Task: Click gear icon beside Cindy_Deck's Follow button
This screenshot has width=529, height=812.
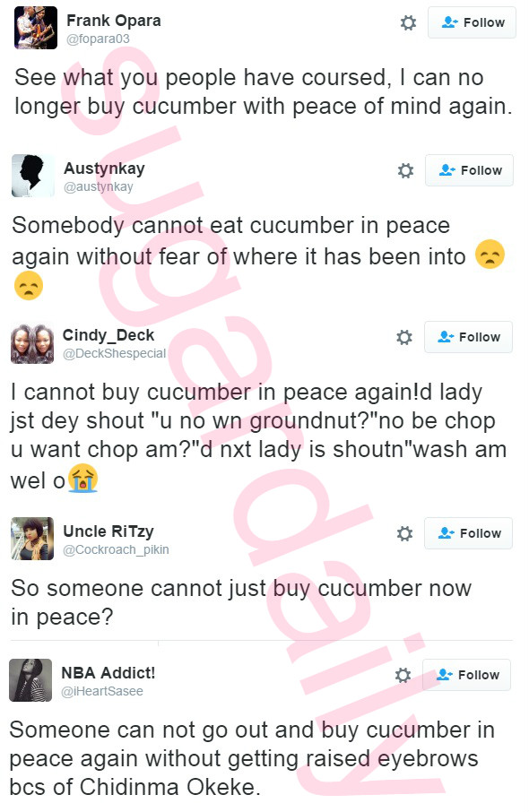Action: point(404,337)
